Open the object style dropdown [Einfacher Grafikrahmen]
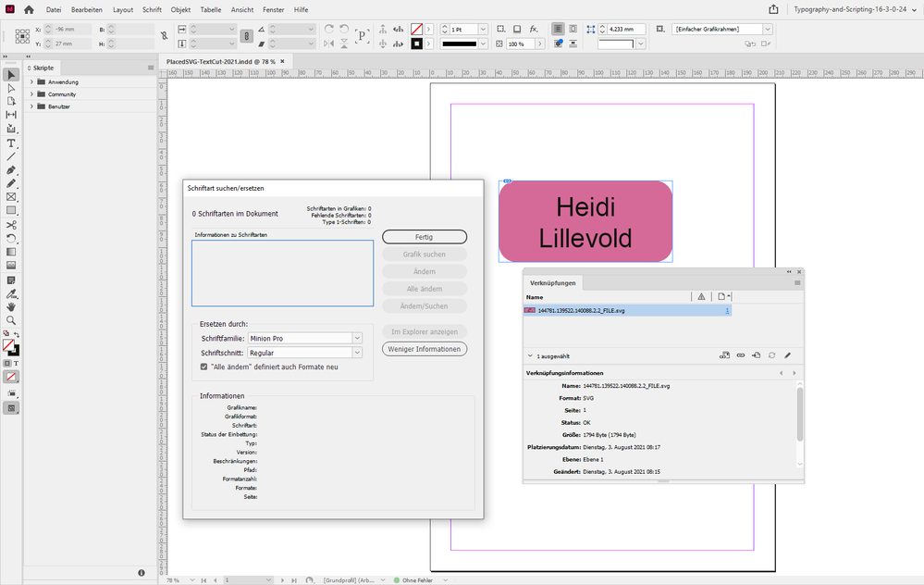 (768, 29)
